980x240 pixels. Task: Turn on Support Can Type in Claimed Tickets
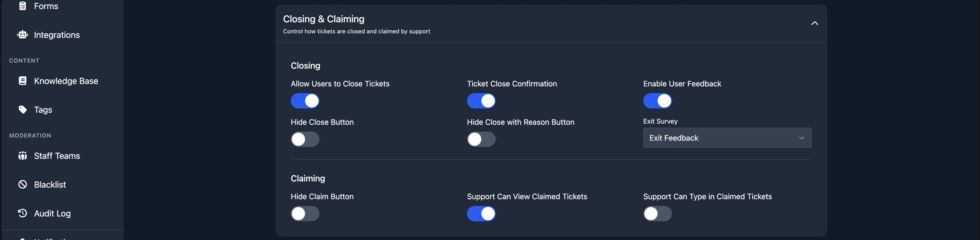(x=657, y=214)
